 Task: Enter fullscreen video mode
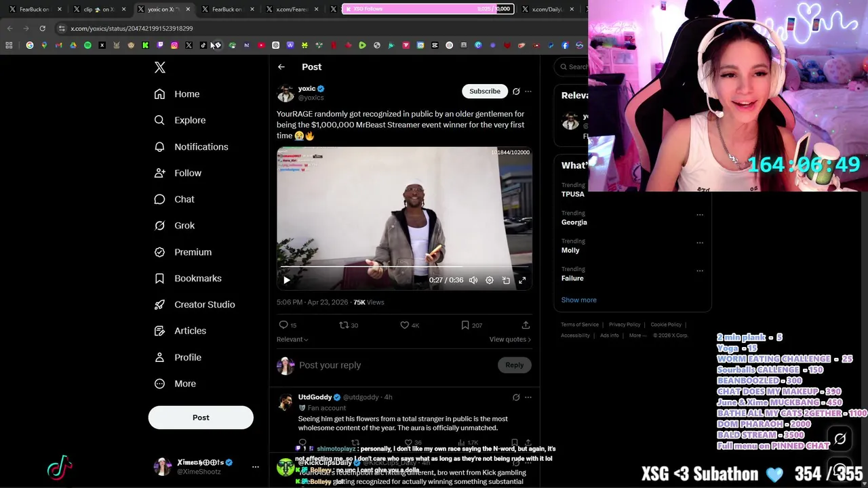pyautogui.click(x=522, y=280)
